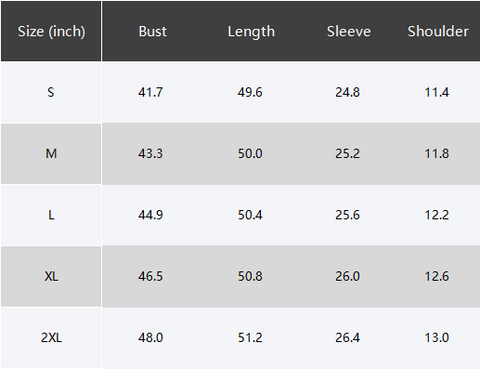This screenshot has height=369, width=480.
Task: Click the Length column header
Action: coord(251,32)
